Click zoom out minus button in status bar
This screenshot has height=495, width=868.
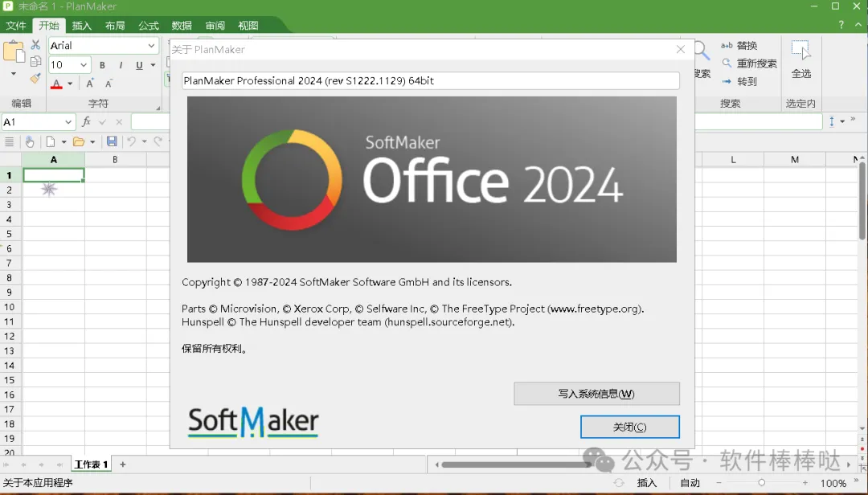point(719,483)
